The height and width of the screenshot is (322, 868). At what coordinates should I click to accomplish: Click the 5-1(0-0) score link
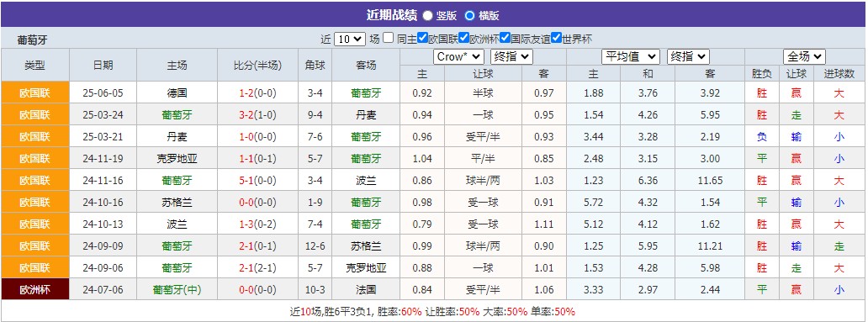click(x=258, y=181)
